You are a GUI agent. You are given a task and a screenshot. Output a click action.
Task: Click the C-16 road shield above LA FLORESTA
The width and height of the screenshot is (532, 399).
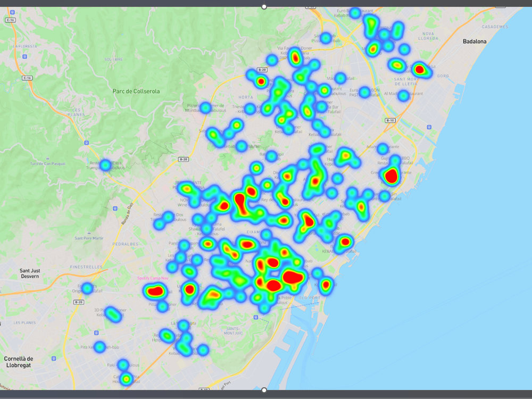coord(10,20)
